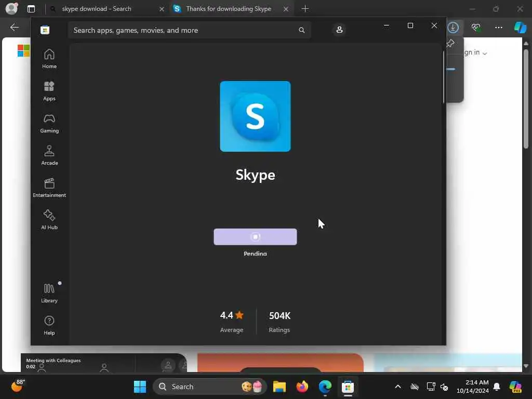Image resolution: width=532 pixels, height=399 pixels.
Task: Close Thanks for downloading Skype tab
Action: point(286,9)
